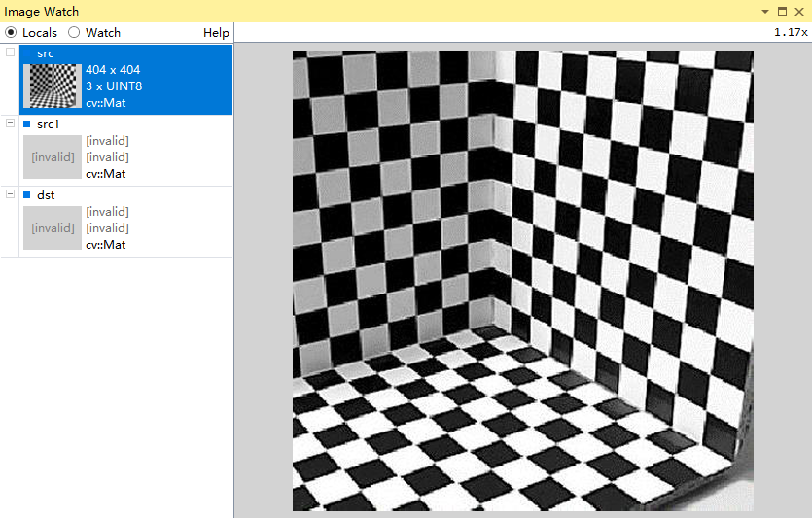Select the src1 variable name

point(49,124)
